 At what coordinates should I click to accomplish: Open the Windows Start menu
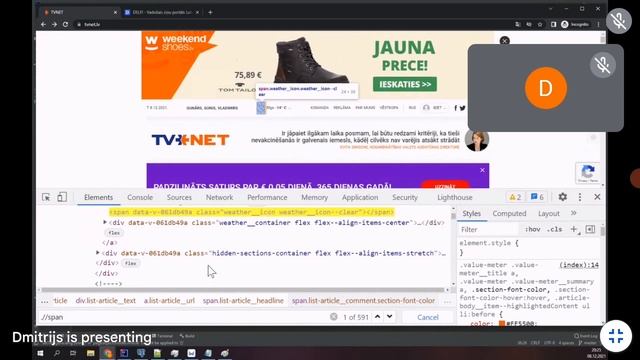pyautogui.click(x=40, y=353)
